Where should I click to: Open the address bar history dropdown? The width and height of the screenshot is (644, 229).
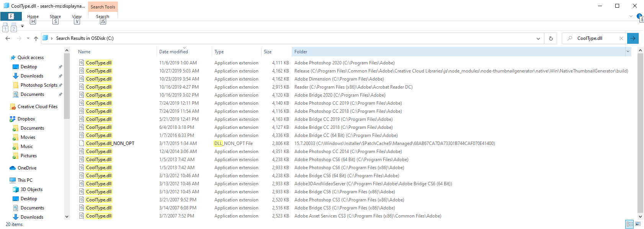(538, 38)
